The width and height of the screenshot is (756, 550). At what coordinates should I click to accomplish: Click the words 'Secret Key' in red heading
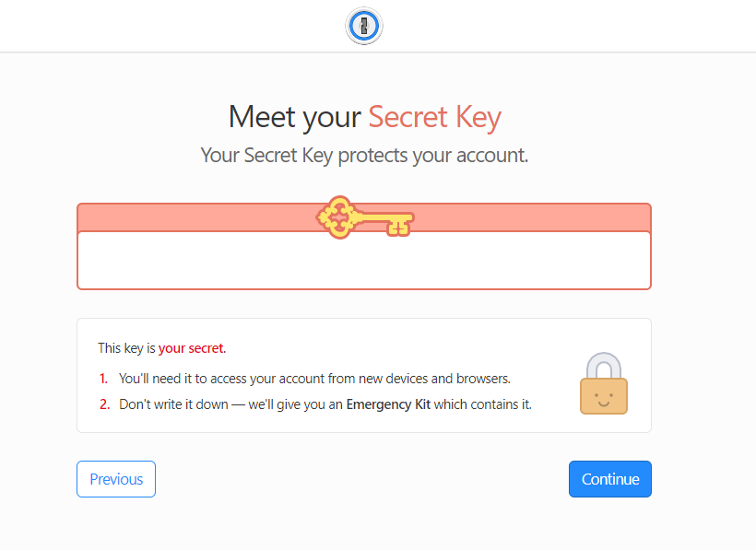(x=435, y=118)
